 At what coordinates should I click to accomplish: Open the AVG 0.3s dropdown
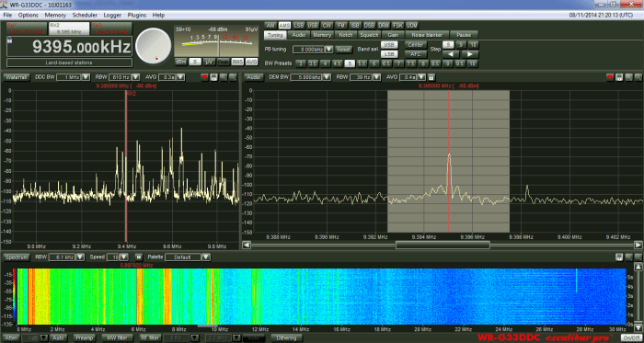pos(180,77)
